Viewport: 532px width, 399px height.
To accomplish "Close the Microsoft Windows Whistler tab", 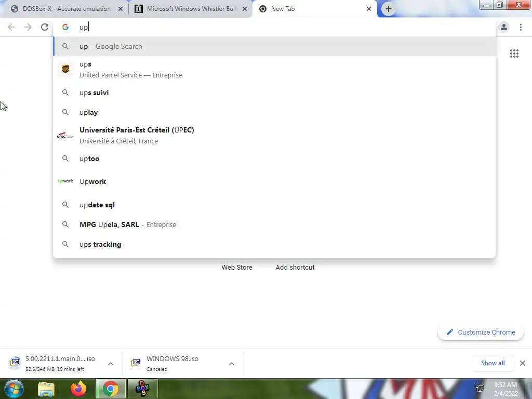I will tap(245, 9).
